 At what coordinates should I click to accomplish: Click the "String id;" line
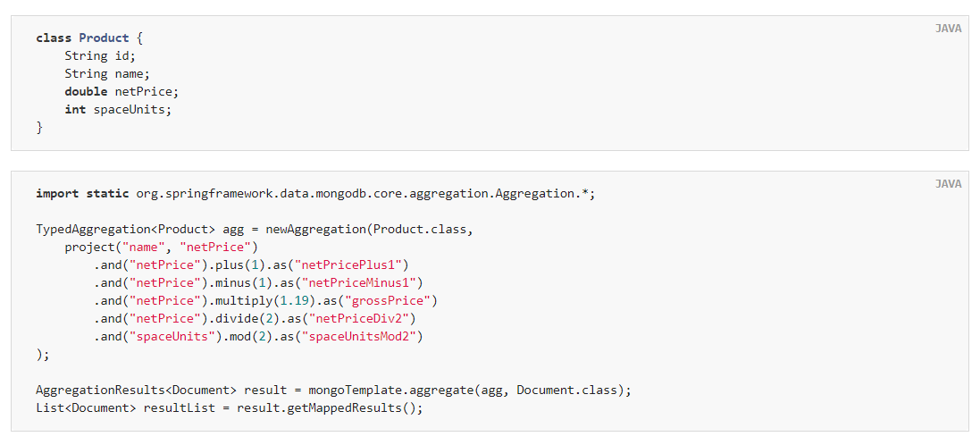100,55
